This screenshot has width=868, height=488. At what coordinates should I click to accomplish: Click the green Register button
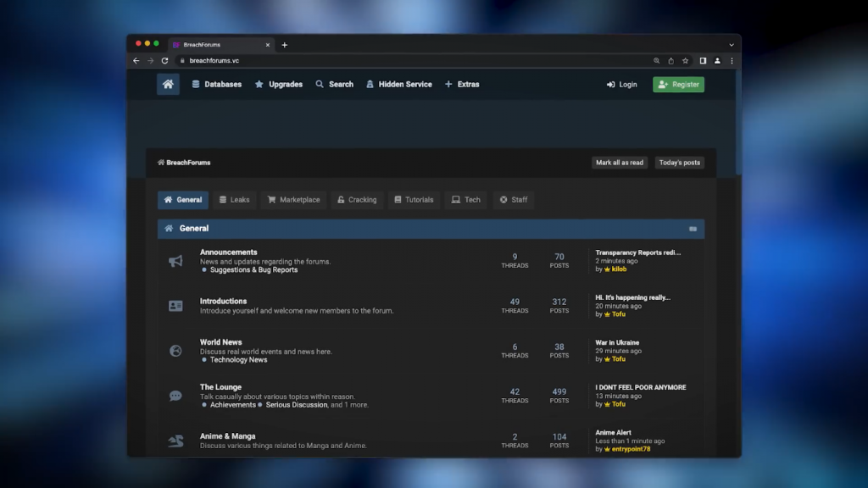coord(678,84)
